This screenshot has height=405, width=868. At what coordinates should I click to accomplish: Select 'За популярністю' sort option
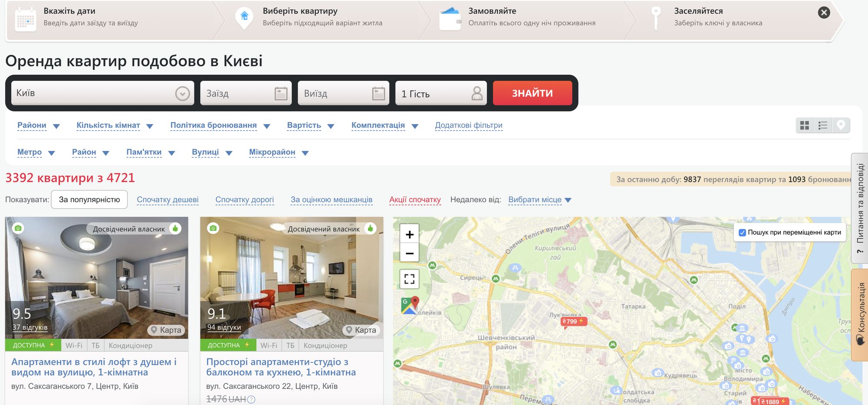[89, 200]
